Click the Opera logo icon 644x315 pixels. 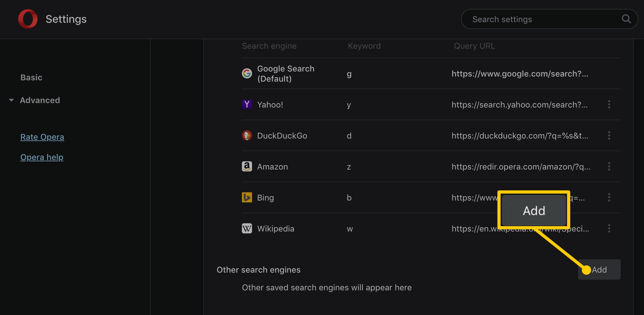coord(28,19)
